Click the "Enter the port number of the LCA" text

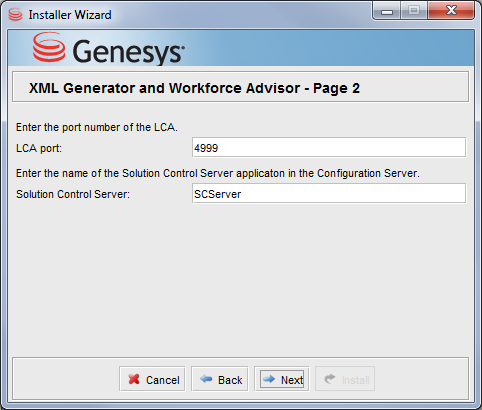pos(97,127)
